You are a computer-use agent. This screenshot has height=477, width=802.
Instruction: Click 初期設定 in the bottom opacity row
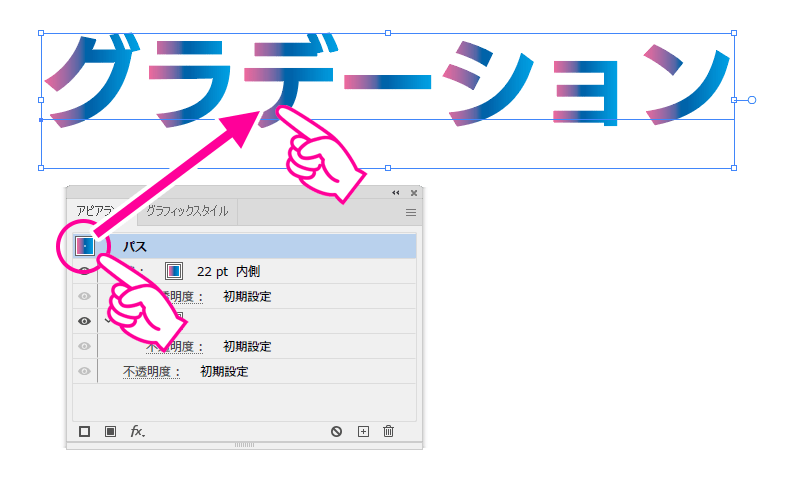click(x=224, y=372)
